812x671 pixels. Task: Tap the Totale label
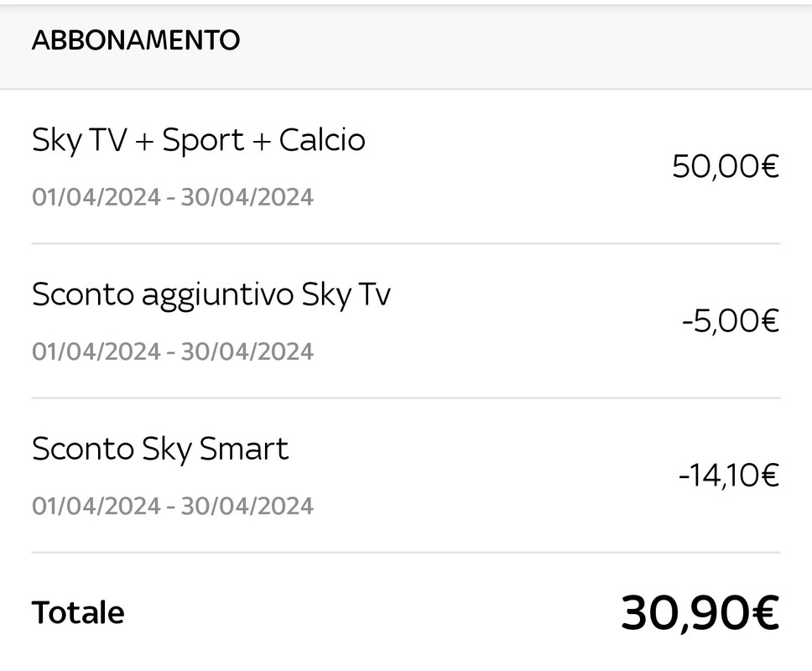pyautogui.click(x=78, y=613)
